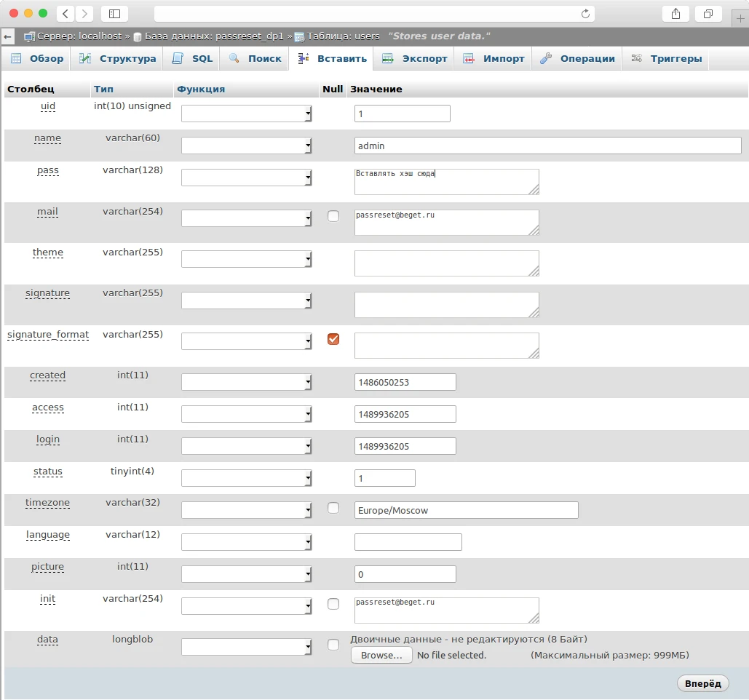Click the Triggers tab icon (Триггеры)
749x700 pixels.
coord(637,59)
